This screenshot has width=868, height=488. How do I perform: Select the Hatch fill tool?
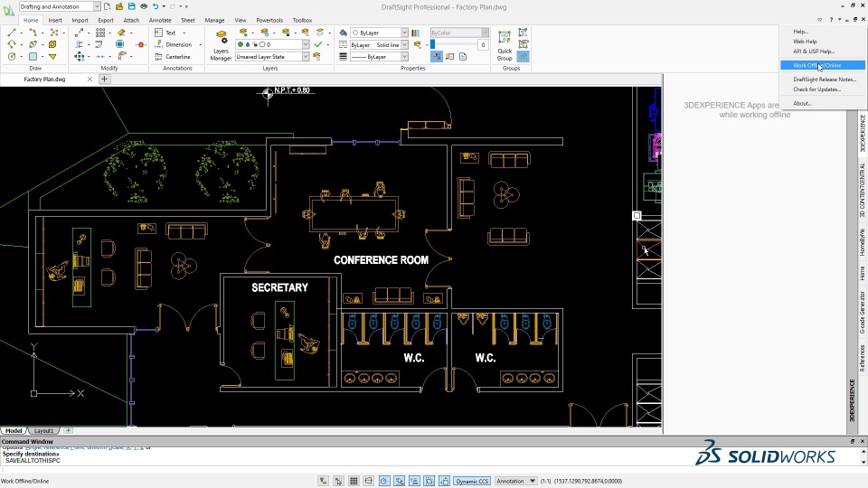[x=33, y=56]
